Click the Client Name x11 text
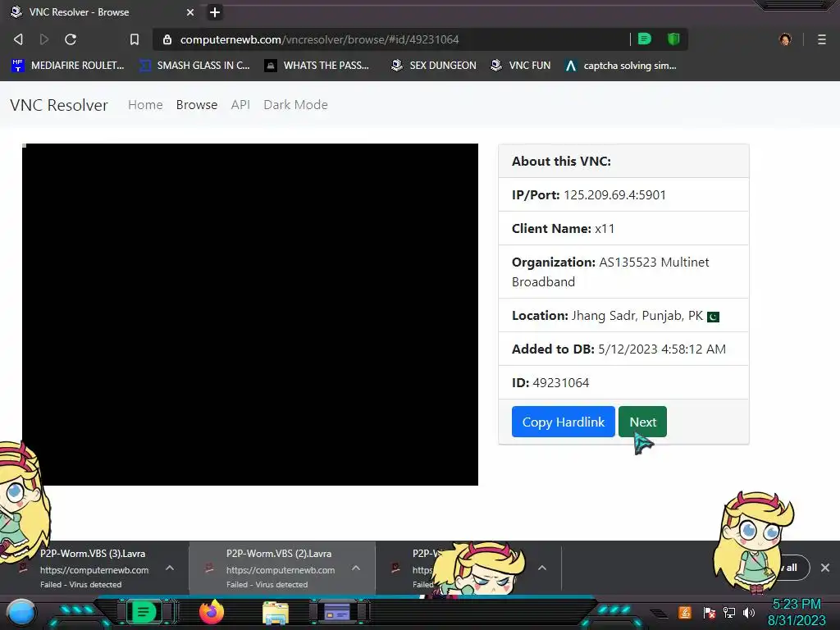The image size is (840, 630). coord(563,229)
